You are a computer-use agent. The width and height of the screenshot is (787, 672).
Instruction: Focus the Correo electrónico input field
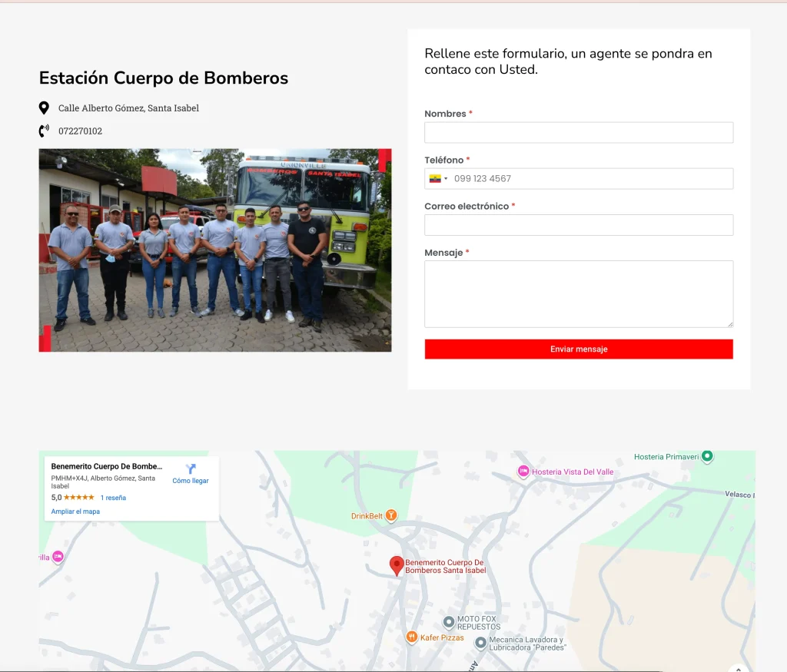coord(578,224)
